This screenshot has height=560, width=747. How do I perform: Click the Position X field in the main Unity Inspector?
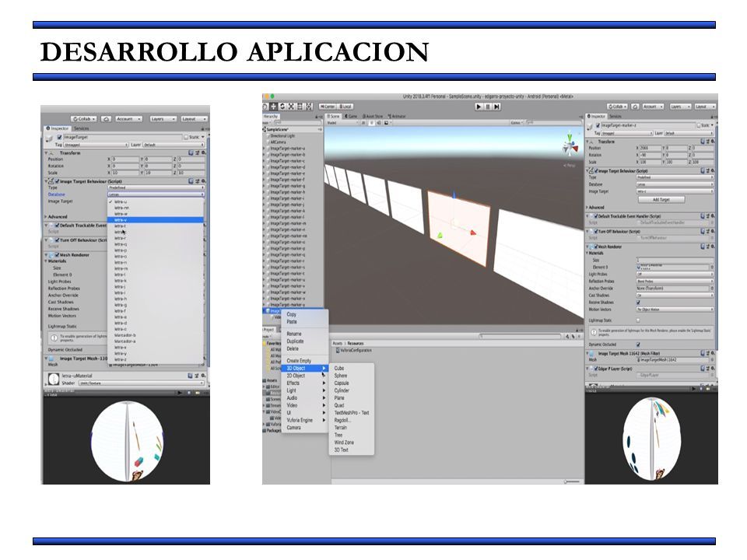[x=651, y=148]
